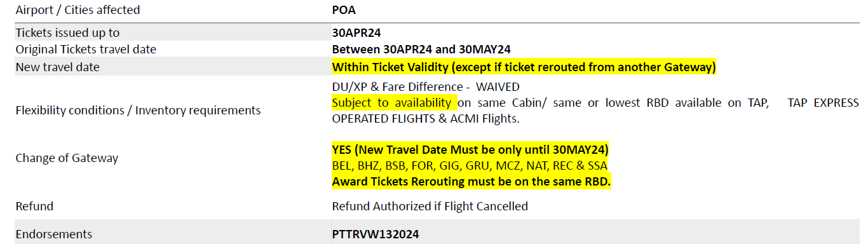Select the POA airport code

coord(344,10)
